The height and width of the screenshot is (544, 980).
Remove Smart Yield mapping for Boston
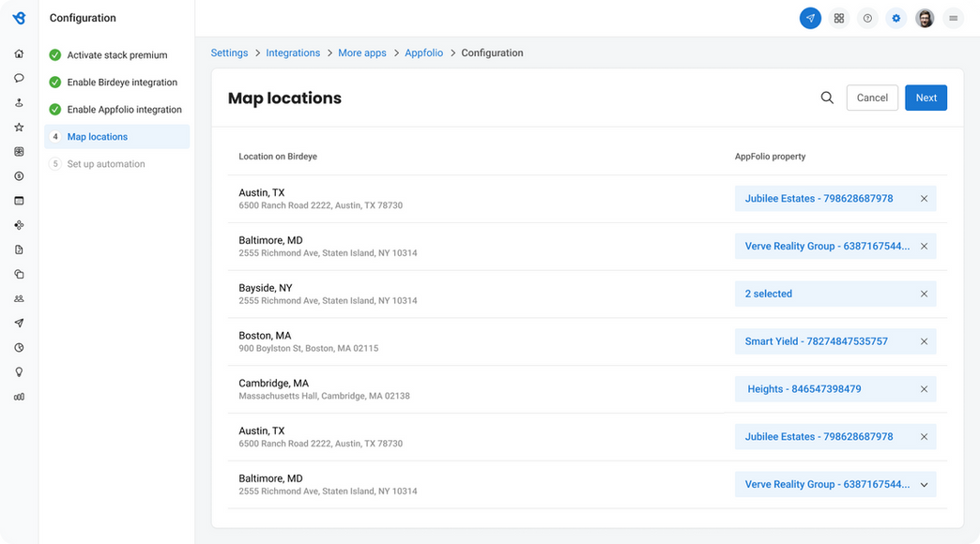[924, 341]
